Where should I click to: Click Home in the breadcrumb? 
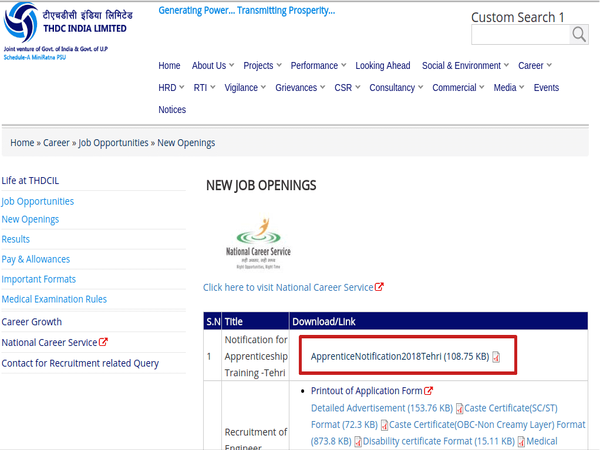tap(22, 143)
